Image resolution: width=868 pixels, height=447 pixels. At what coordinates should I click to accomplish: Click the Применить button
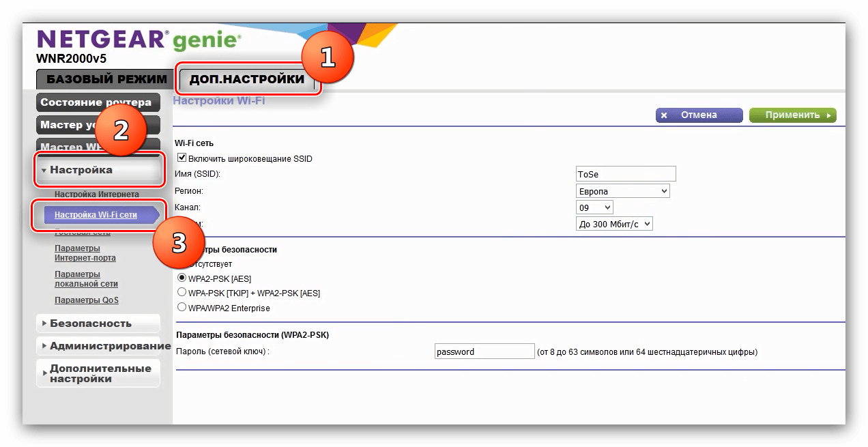[x=792, y=115]
